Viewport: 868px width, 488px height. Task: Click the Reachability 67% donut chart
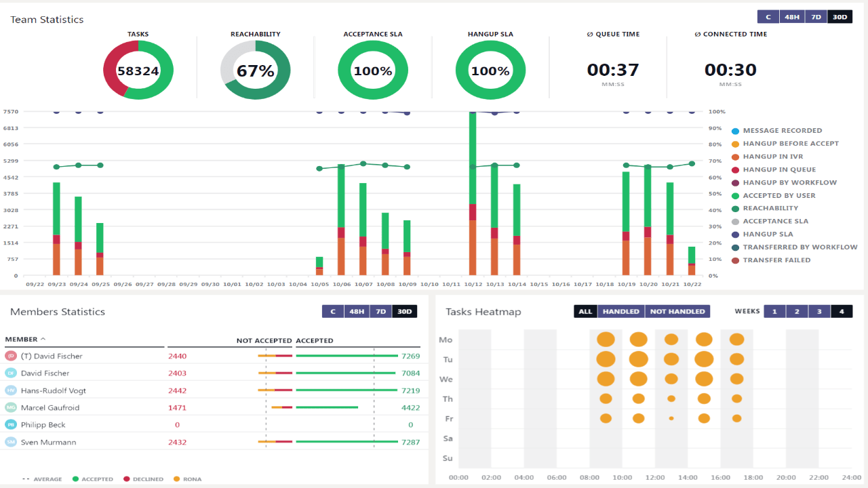[256, 70]
